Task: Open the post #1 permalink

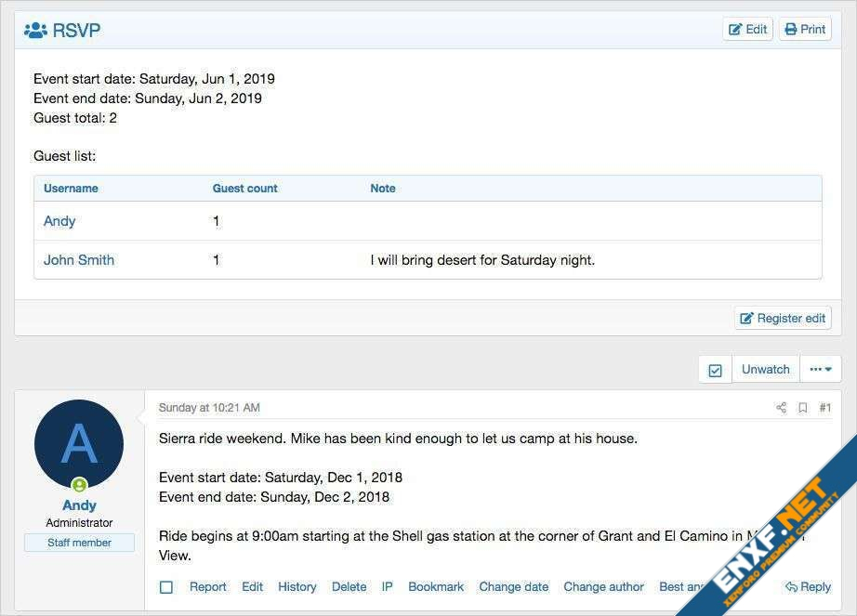Action: pos(824,408)
